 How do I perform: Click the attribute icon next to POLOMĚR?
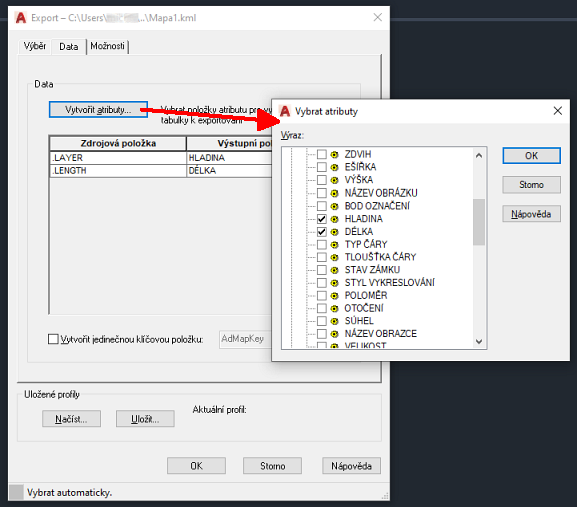coord(334,296)
